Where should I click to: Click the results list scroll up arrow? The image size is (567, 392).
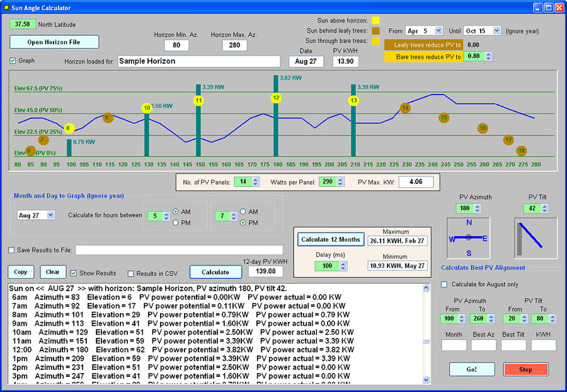tap(427, 288)
